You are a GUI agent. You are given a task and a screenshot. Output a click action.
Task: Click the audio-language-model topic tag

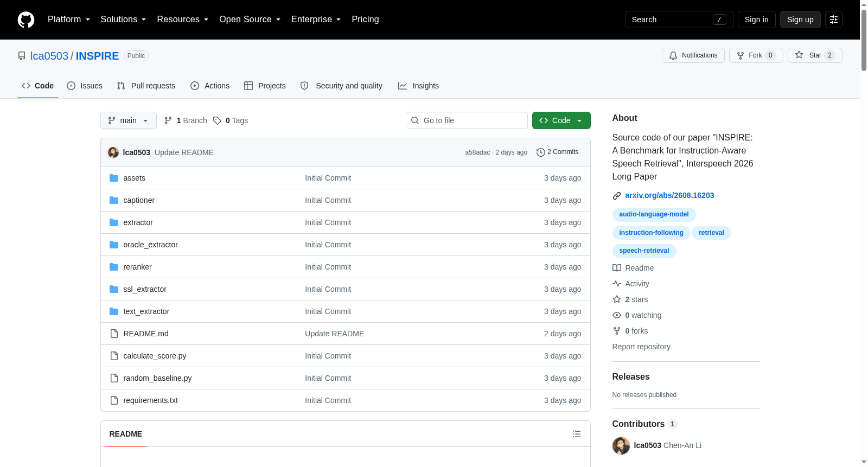[654, 215]
